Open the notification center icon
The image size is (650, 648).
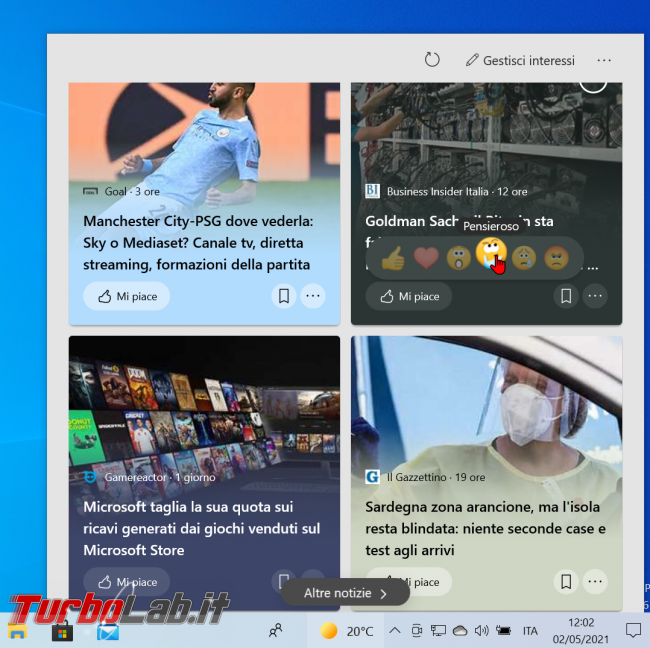tap(633, 631)
